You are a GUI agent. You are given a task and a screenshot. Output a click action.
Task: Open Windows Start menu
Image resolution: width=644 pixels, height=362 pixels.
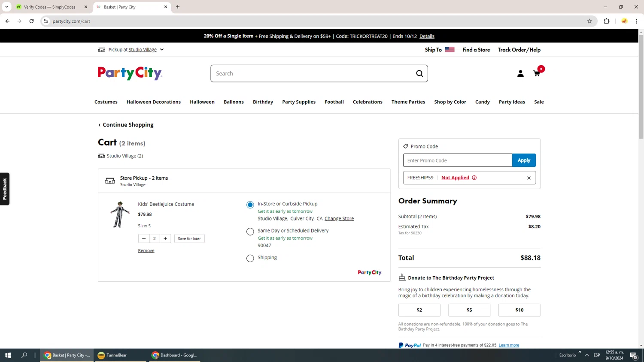click(8, 355)
